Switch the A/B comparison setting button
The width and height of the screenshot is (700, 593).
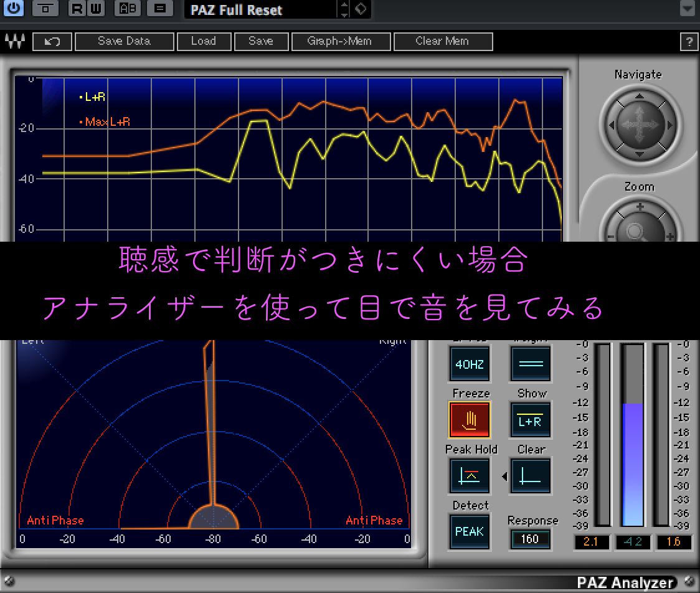point(128,8)
